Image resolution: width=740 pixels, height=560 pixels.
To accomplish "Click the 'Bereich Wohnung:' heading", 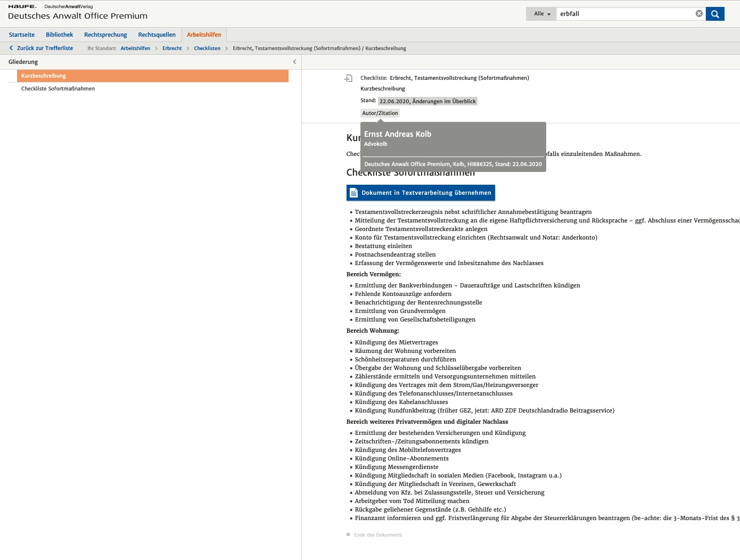I will 373,331.
